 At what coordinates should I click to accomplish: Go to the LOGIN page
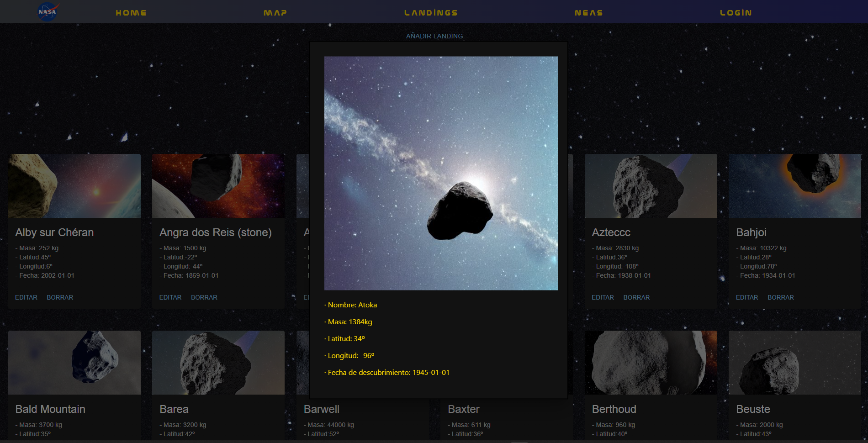(736, 12)
